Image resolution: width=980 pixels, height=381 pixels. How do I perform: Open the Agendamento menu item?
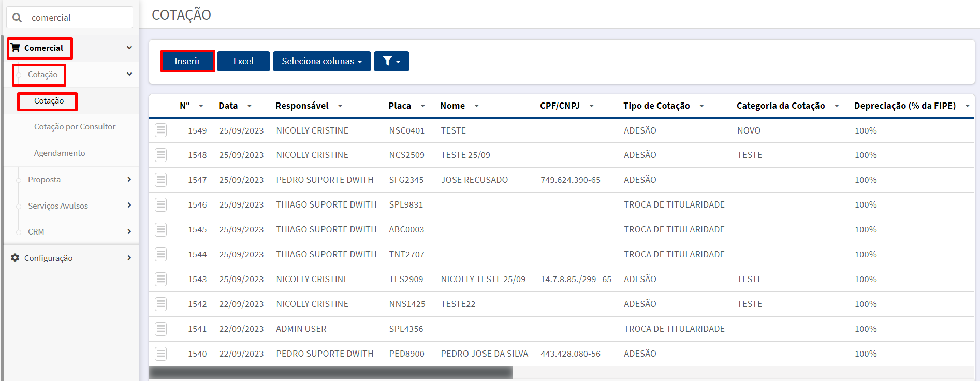60,153
